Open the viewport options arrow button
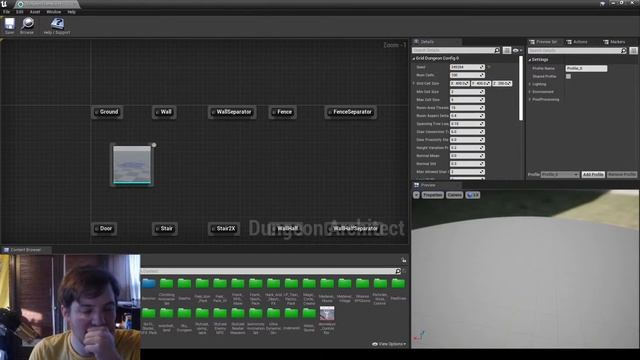640x360 pixels. click(416, 195)
